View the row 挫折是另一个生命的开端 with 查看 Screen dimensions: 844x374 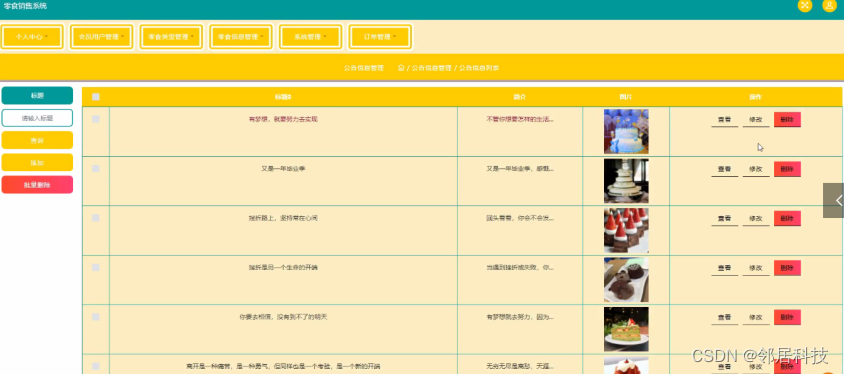coord(725,269)
